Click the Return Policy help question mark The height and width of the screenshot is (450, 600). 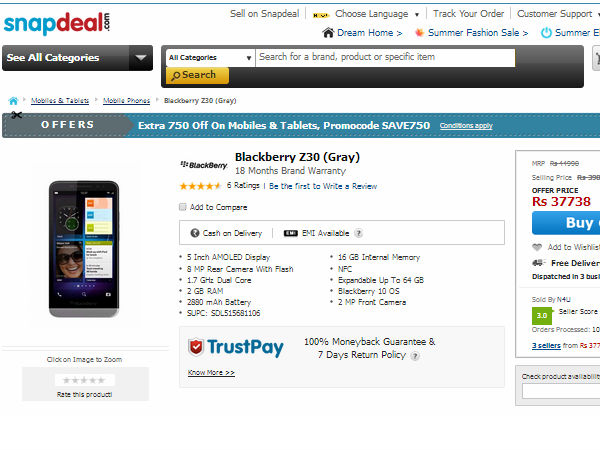[415, 355]
